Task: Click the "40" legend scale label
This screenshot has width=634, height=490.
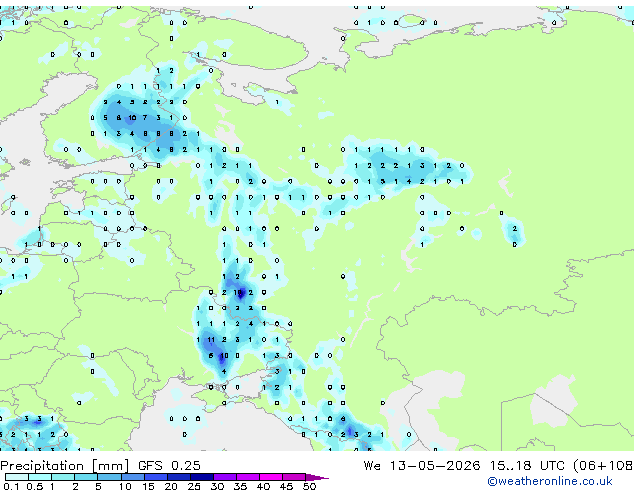Action: 263,486
